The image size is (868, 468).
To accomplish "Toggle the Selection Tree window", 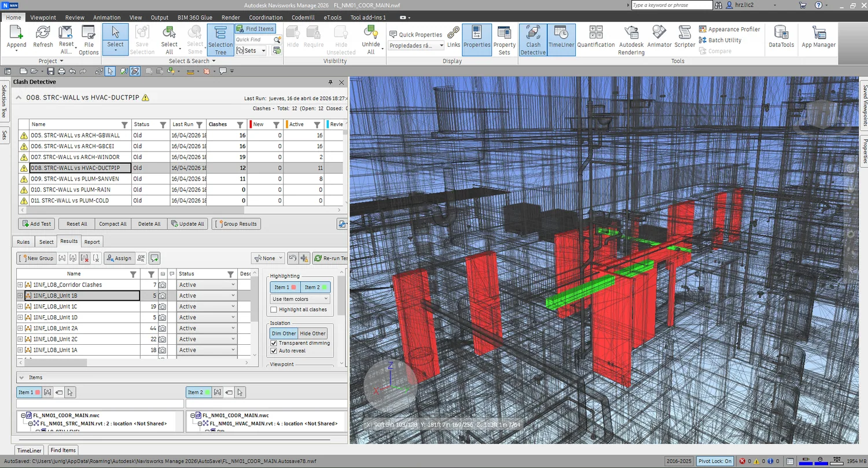I will (x=220, y=40).
